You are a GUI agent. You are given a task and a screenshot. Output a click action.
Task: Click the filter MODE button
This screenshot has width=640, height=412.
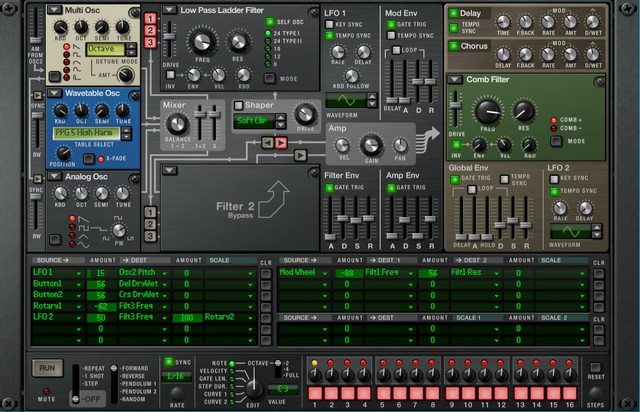[269, 78]
